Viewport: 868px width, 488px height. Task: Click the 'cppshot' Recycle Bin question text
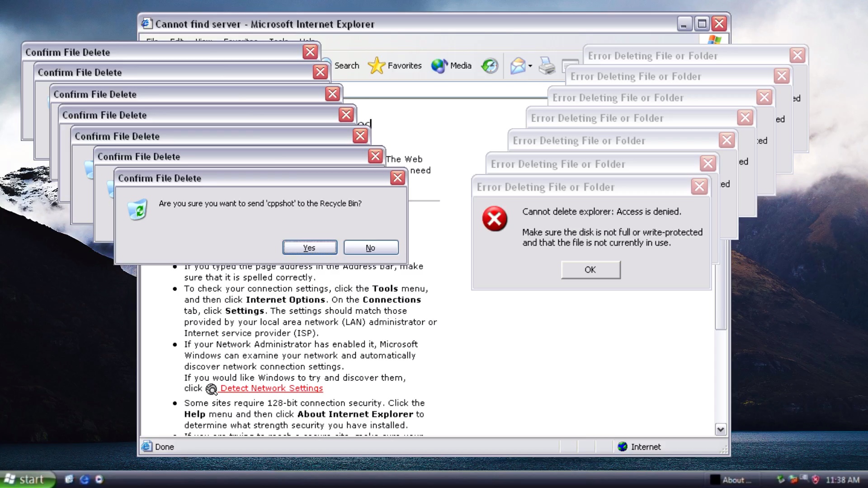coord(260,203)
